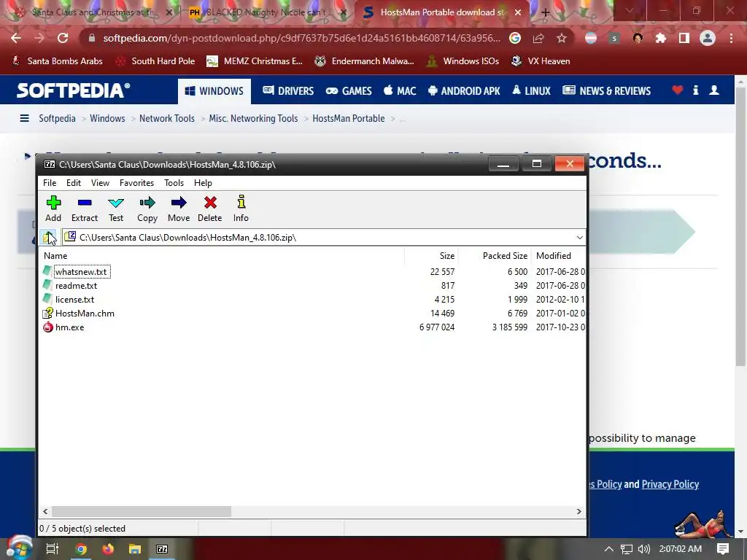747x560 pixels.
Task: Click the Move toolbar icon
Action: [179, 209]
